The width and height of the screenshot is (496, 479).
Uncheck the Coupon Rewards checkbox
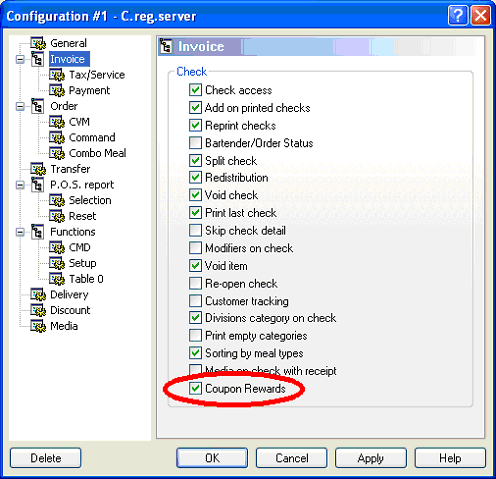coord(195,388)
